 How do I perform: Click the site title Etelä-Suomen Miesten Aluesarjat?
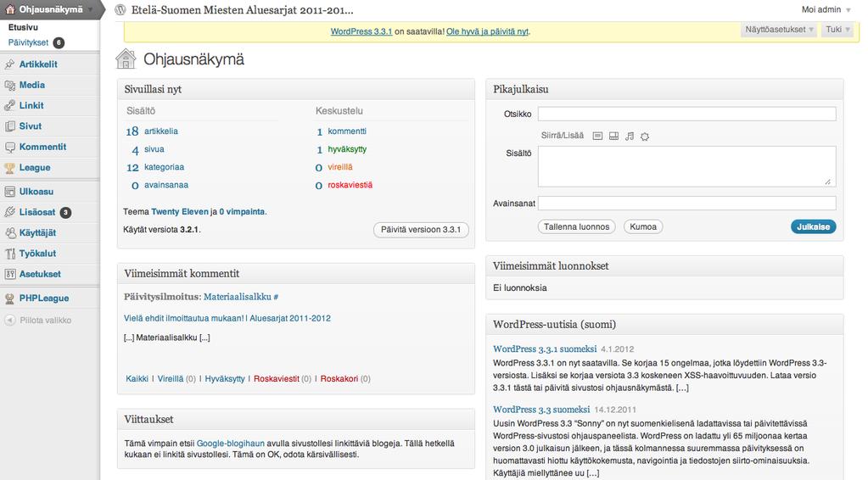click(x=242, y=10)
